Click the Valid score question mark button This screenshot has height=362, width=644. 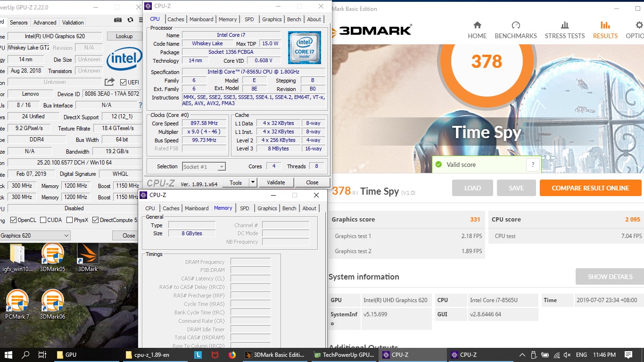533,165
